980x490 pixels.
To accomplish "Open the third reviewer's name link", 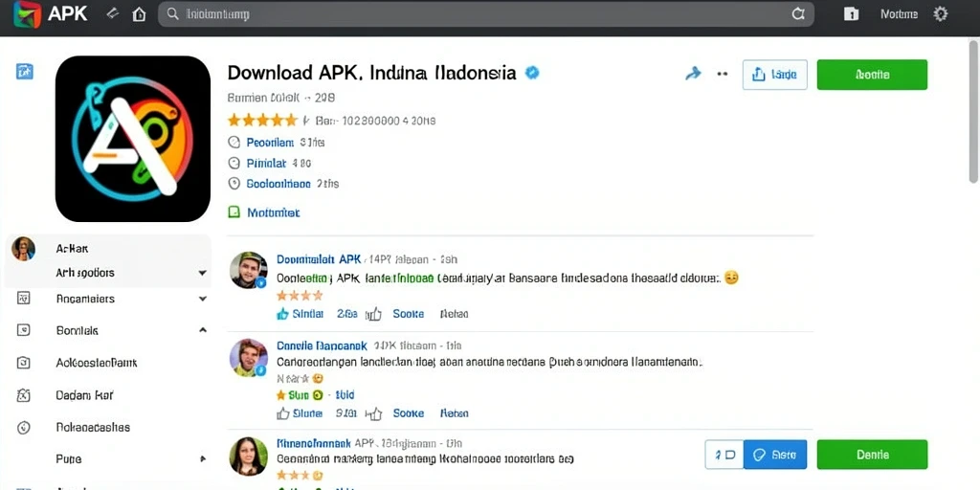I will (x=313, y=443).
